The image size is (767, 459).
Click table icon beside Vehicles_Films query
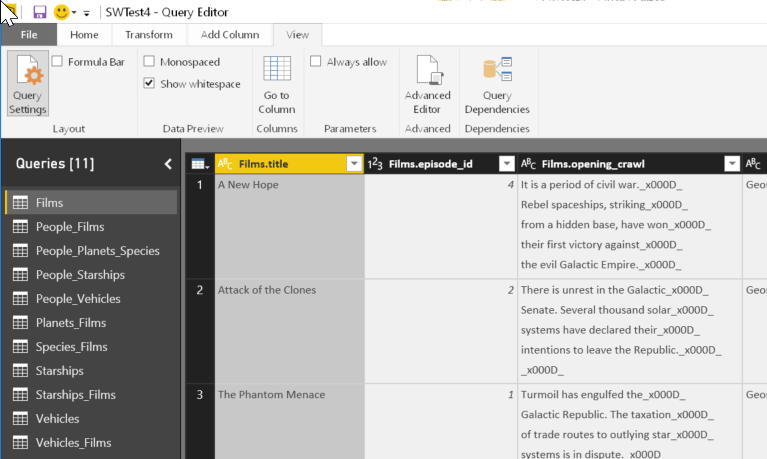point(20,442)
